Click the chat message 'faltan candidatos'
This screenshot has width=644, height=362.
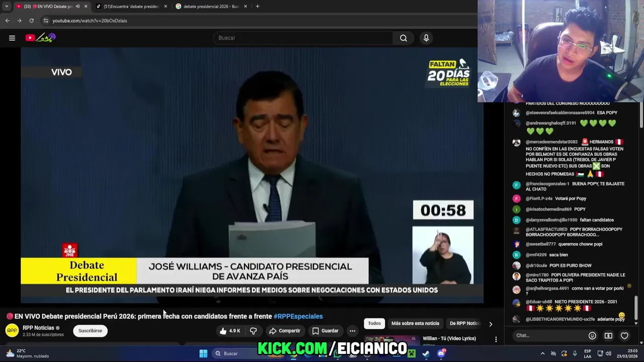[x=597, y=220]
